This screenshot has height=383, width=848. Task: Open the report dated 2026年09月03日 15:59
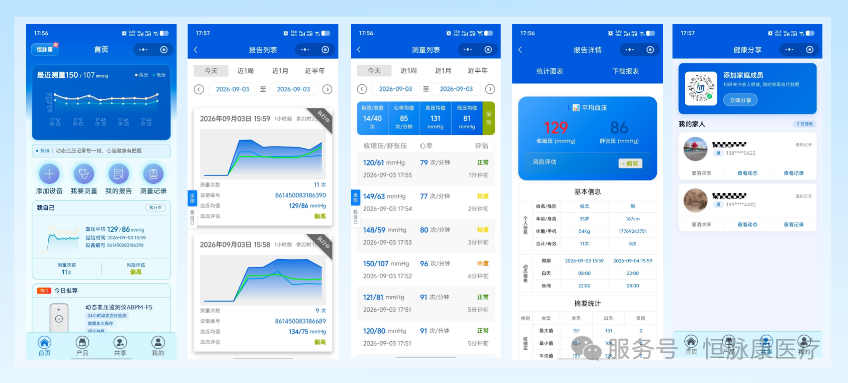pyautogui.click(x=263, y=167)
